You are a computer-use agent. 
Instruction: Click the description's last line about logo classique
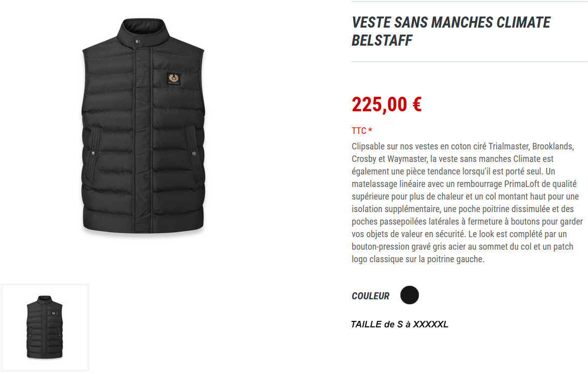(418, 259)
